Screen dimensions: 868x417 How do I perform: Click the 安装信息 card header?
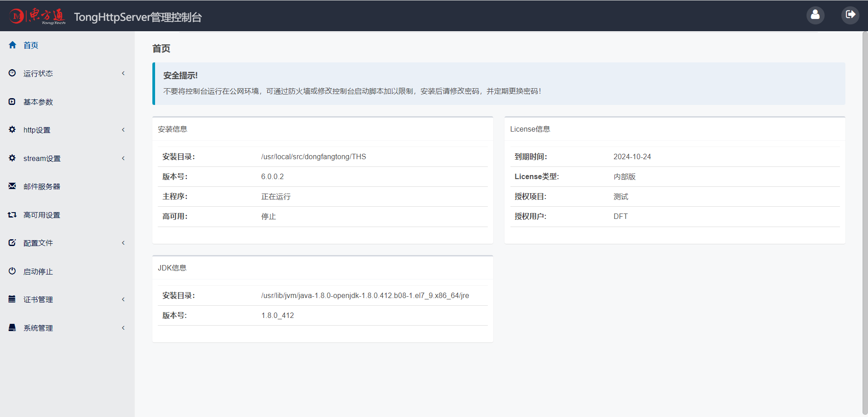coord(172,129)
